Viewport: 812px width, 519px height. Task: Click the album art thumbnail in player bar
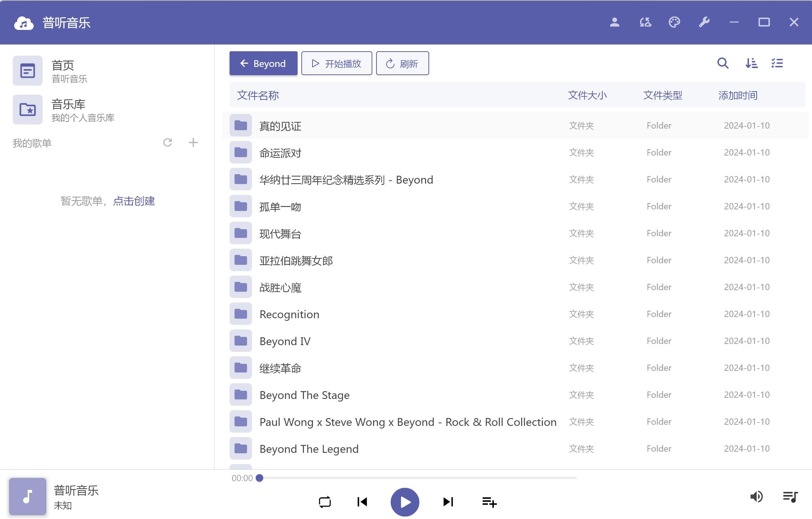pyautogui.click(x=28, y=497)
